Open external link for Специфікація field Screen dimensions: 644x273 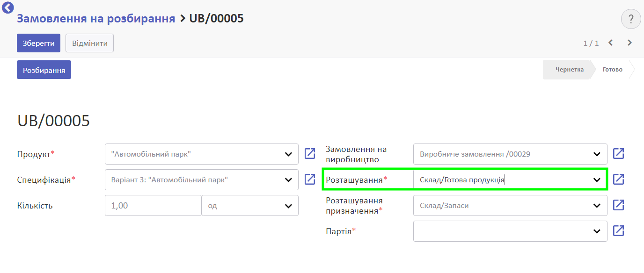(x=310, y=180)
